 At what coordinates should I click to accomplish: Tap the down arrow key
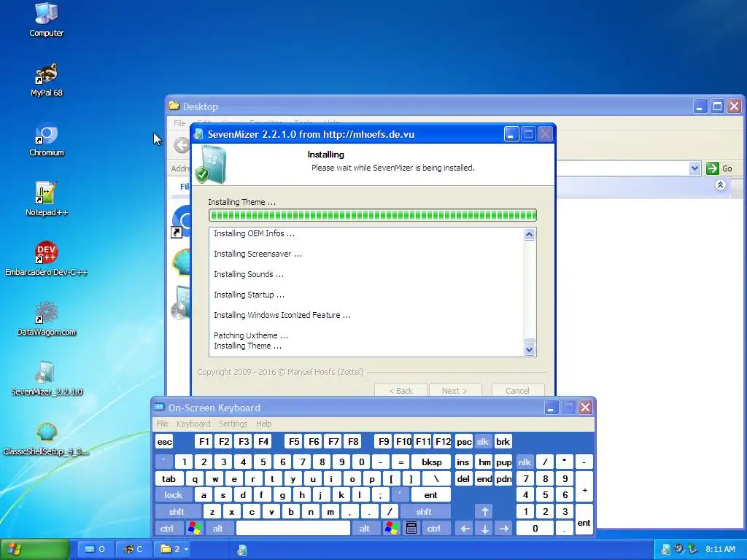coord(484,529)
